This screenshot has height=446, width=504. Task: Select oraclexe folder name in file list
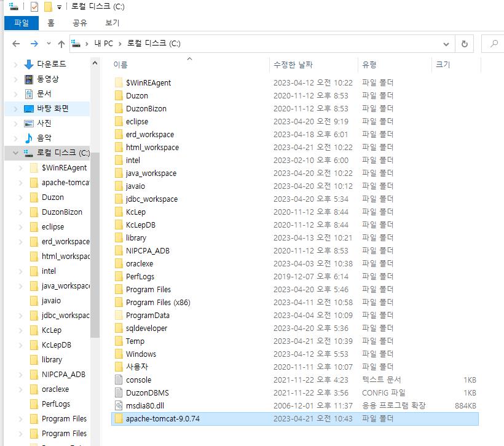click(140, 263)
